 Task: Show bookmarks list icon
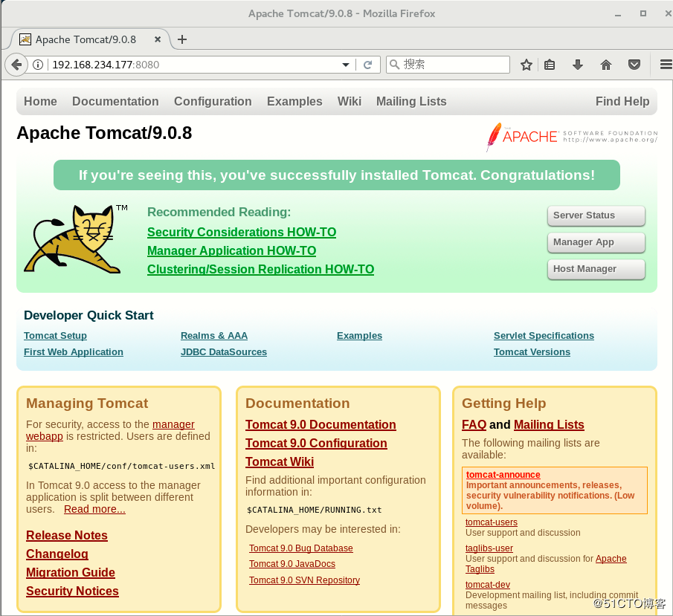point(550,65)
